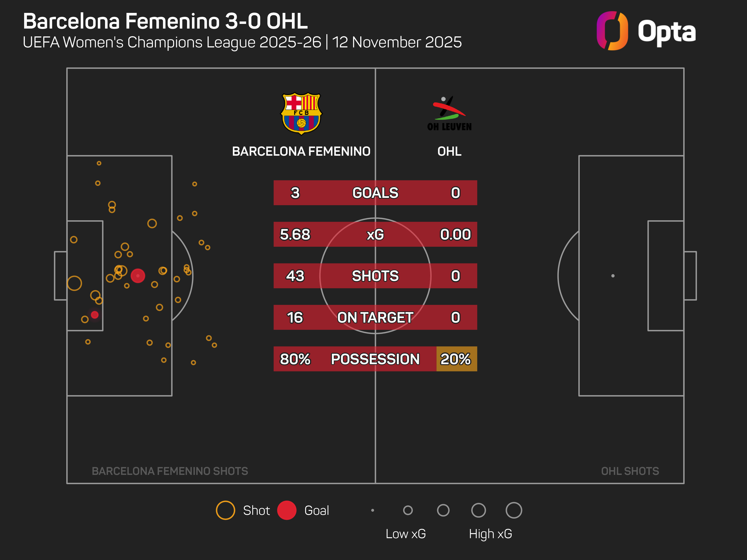Viewport: 747px width, 560px height.
Task: Click the "BARCELONA FEMENINO SHOTS" pitch label
Action: tap(170, 471)
